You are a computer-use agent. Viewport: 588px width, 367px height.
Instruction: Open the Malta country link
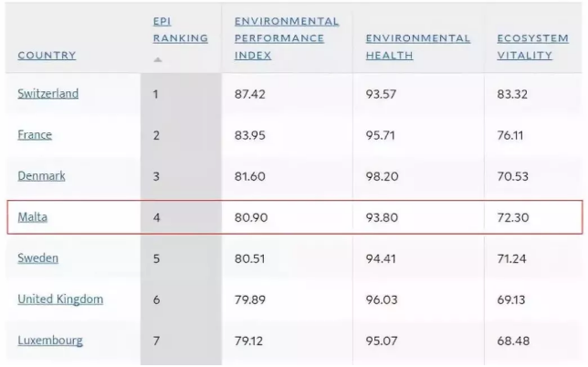click(x=33, y=217)
